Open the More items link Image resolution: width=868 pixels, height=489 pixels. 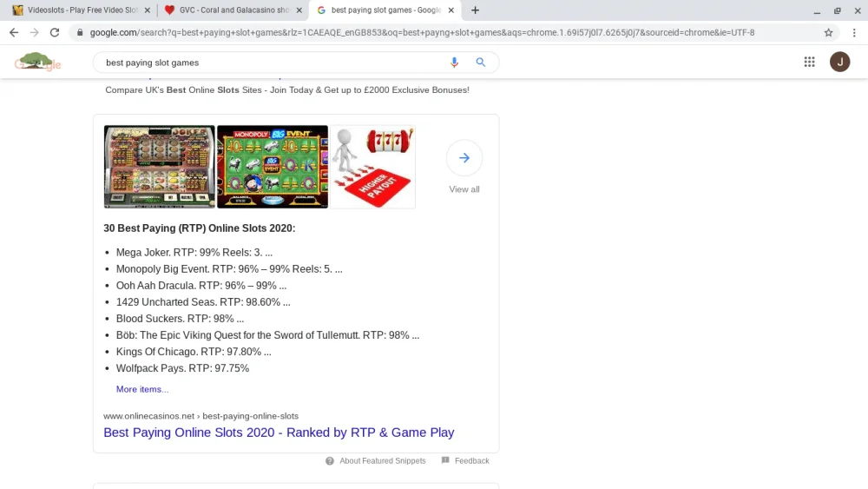click(x=142, y=389)
